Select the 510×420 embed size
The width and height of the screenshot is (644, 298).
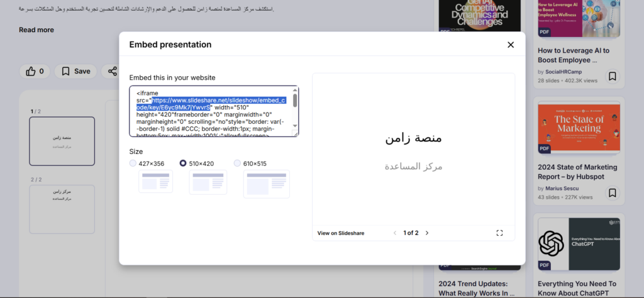click(x=183, y=163)
